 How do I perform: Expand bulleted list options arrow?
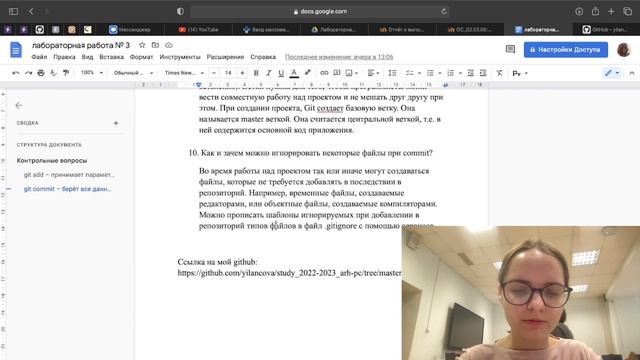(440, 73)
